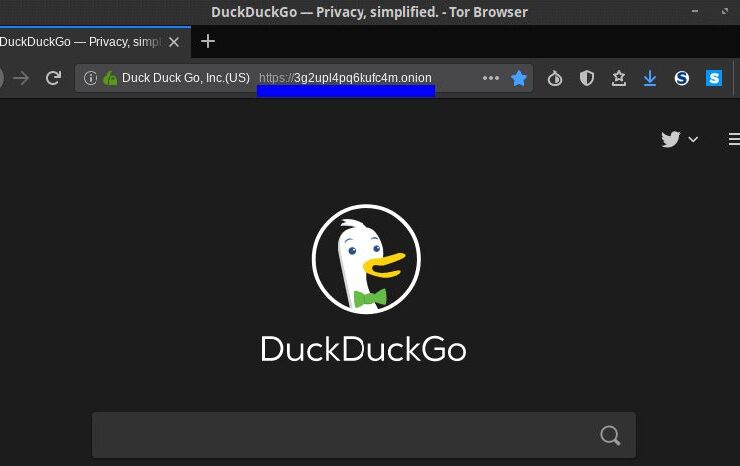Click the Twitter bird icon
Viewport: 740px width, 466px height.
(670, 139)
